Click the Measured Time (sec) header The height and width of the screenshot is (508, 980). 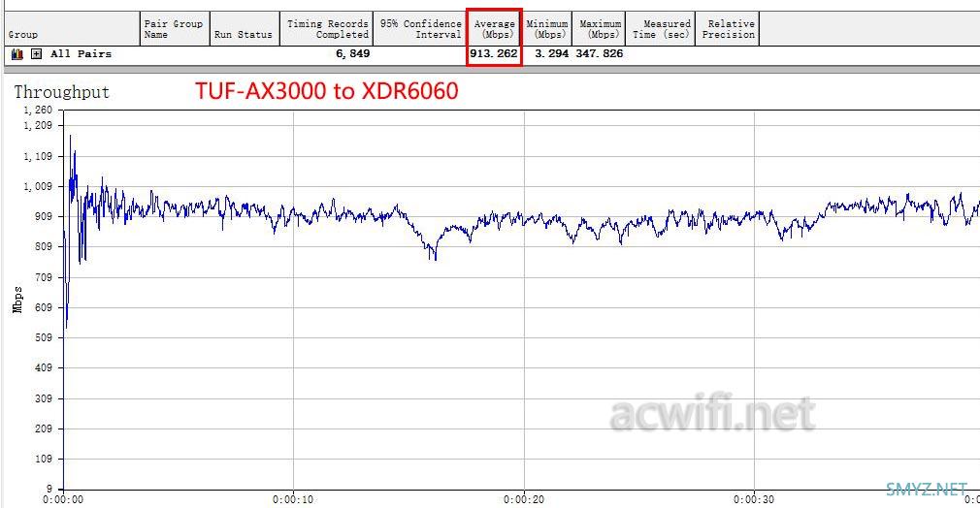[661, 29]
